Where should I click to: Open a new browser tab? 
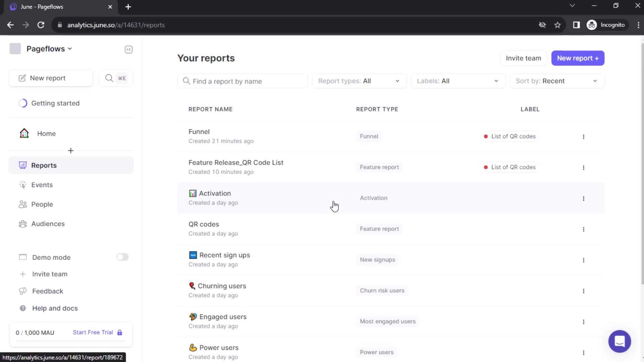(x=128, y=7)
